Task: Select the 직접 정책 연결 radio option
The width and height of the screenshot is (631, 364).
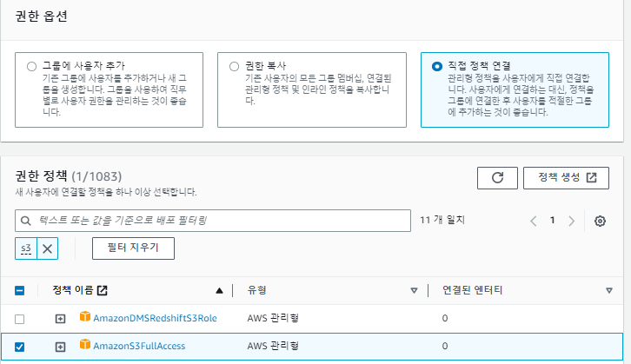Action: (437, 66)
